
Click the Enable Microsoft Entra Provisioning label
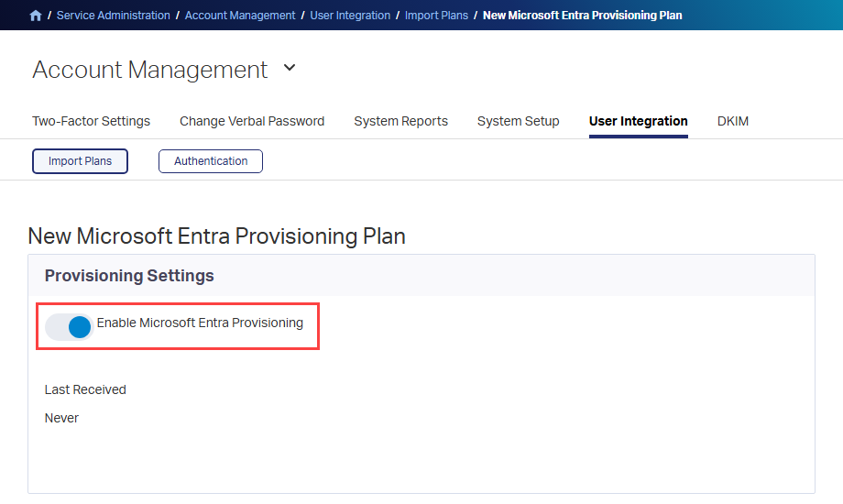pos(200,323)
